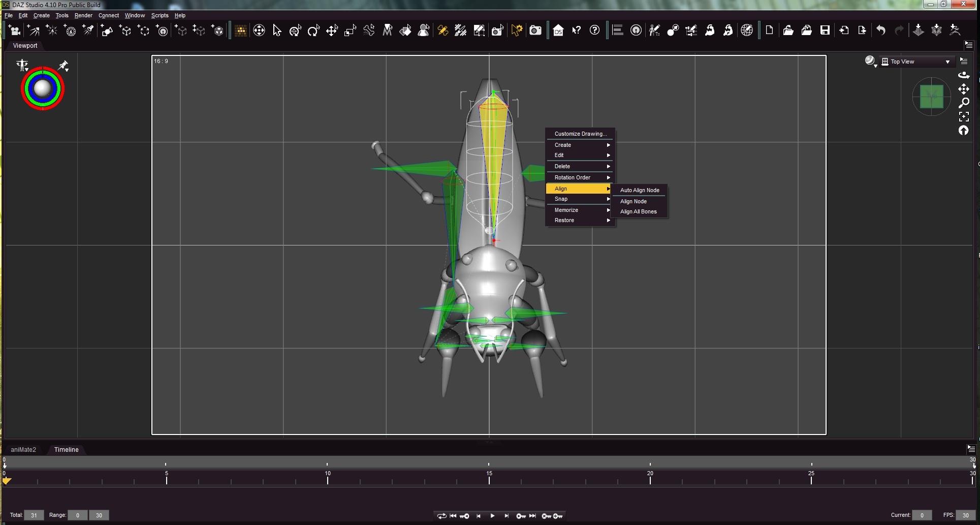Choose Align All Bones
The height and width of the screenshot is (525, 980).
pos(640,211)
